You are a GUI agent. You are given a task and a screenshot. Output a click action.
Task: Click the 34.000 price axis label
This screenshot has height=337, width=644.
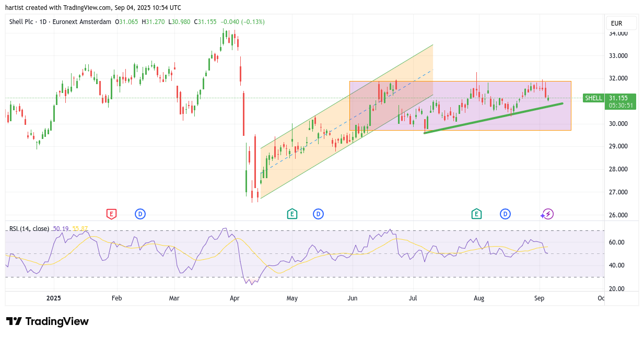point(618,33)
